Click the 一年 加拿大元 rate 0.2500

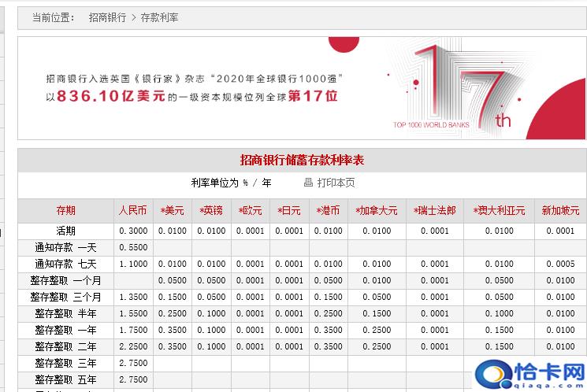(x=377, y=330)
